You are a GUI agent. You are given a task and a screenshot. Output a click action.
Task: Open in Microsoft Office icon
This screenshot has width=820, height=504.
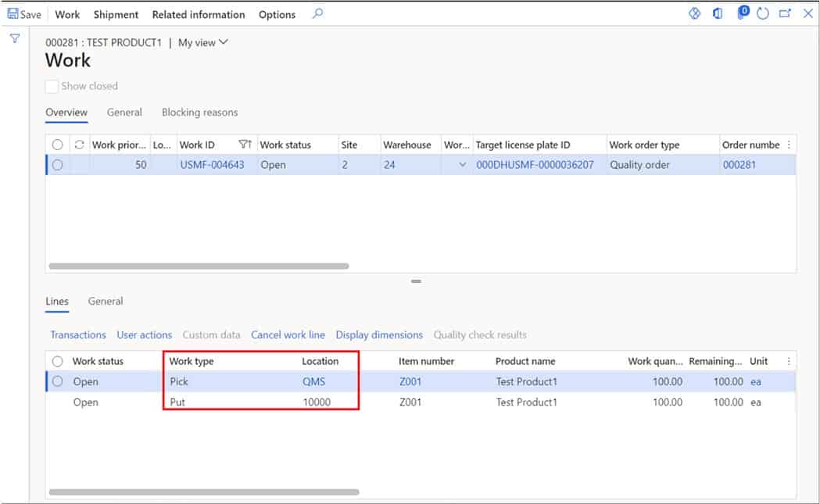tap(718, 13)
